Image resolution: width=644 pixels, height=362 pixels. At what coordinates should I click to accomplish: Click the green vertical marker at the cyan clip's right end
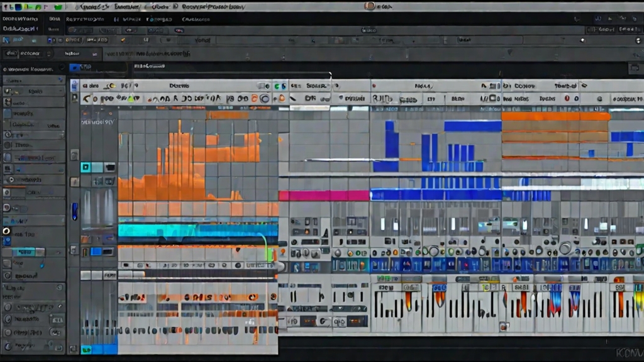269,255
